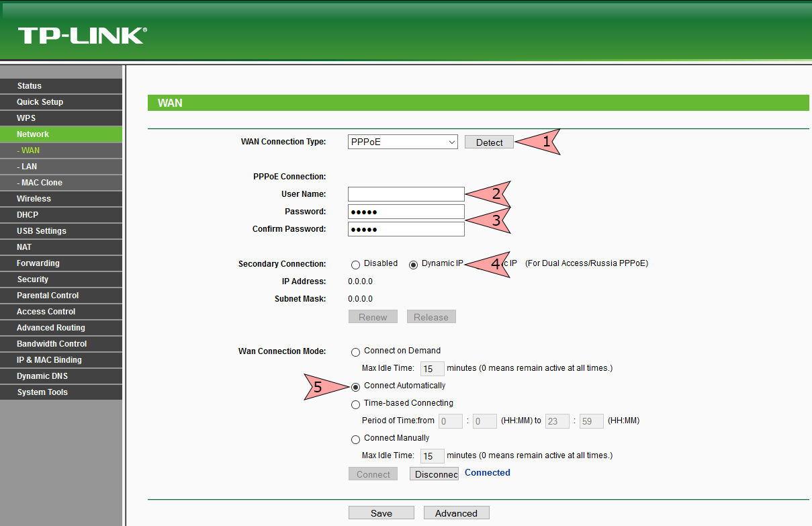Open the Wireless settings menu
812x526 pixels.
tap(34, 198)
